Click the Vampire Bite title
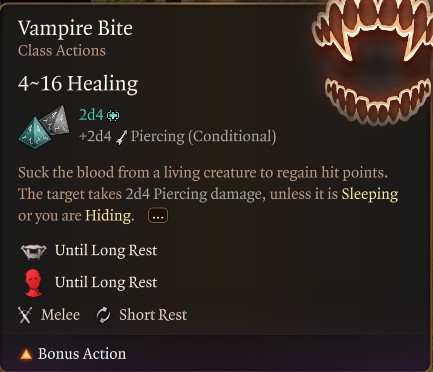Screen dimensions: 433x372 point(75,28)
